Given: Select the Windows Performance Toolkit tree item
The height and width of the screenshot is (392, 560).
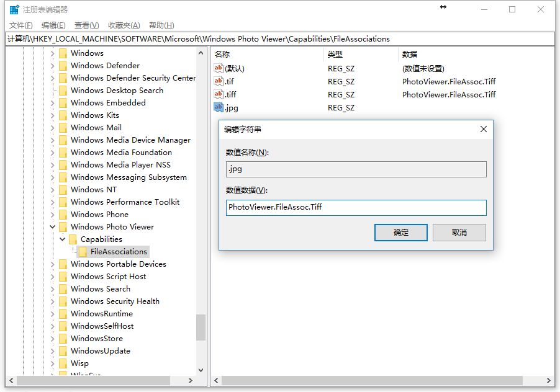Looking at the screenshot, I should coord(125,202).
